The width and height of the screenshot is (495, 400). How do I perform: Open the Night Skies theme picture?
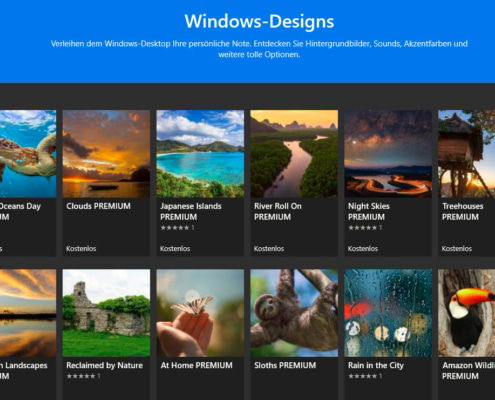[388, 154]
